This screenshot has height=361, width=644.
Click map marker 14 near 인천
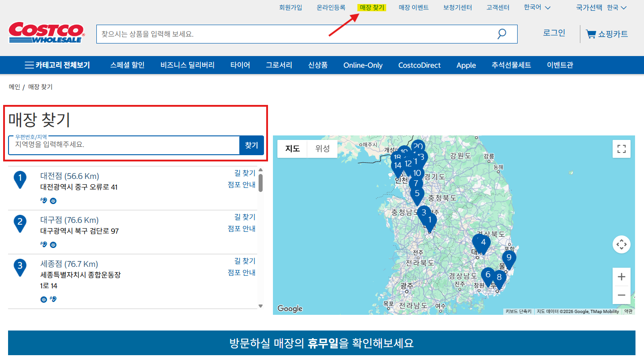point(398,167)
